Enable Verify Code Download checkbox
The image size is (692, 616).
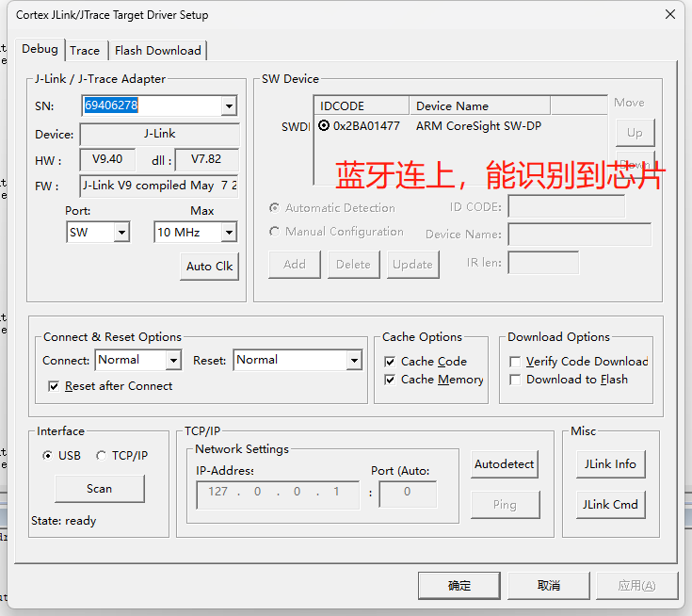click(515, 362)
